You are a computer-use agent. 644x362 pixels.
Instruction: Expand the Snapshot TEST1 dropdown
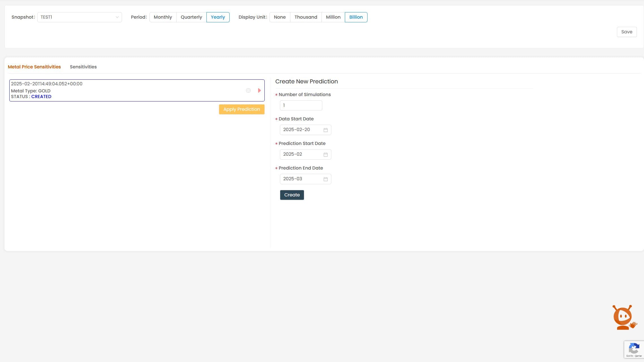point(80,17)
